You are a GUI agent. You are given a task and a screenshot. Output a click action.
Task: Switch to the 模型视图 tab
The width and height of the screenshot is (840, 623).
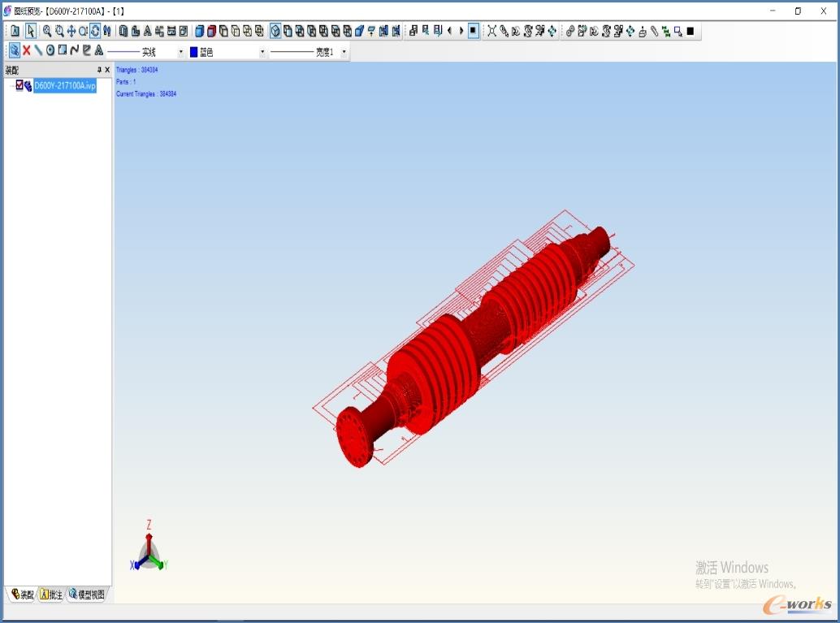click(x=87, y=594)
